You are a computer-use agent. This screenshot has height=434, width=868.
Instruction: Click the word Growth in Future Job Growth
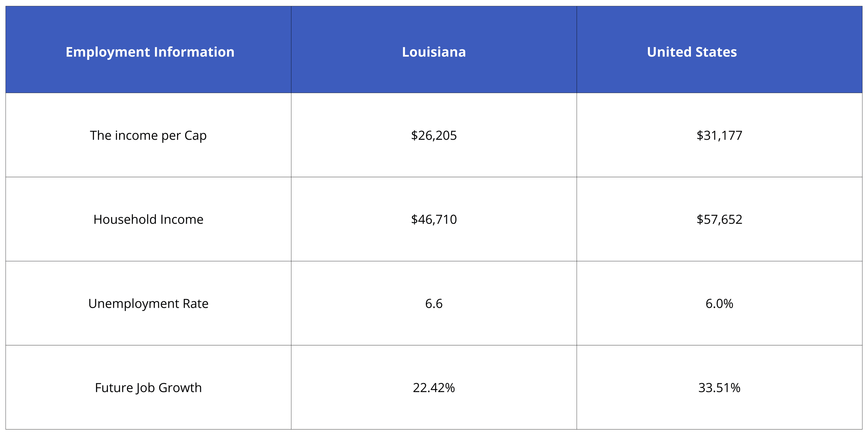tap(180, 387)
